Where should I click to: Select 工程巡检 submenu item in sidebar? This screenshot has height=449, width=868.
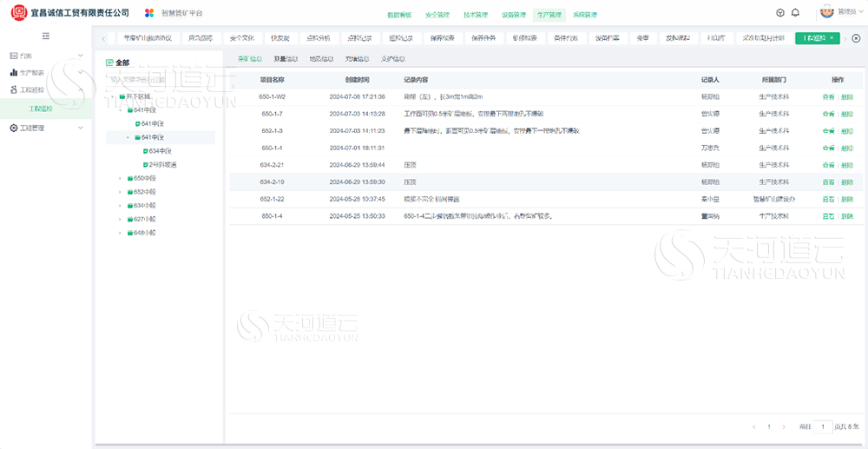pyautogui.click(x=41, y=109)
